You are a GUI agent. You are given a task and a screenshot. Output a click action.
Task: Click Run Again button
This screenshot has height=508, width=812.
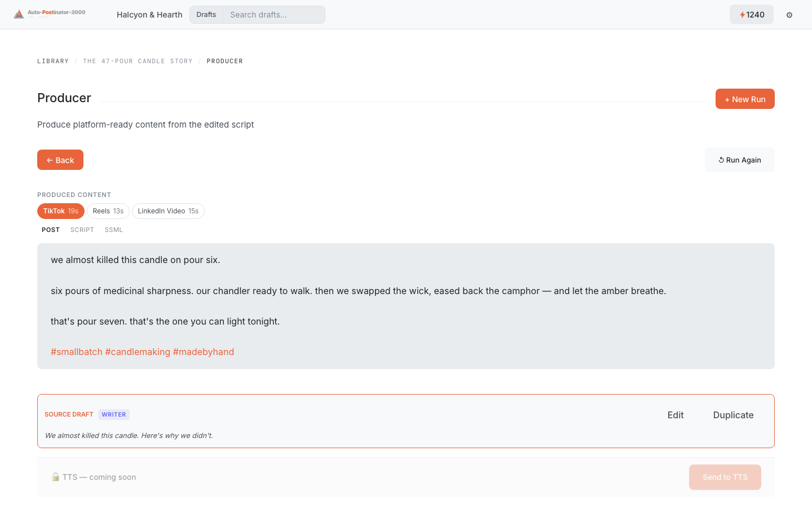pyautogui.click(x=740, y=160)
